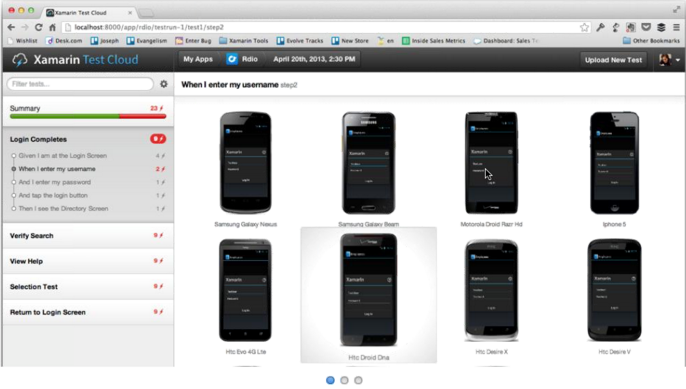Expand Return to Login Screen test
This screenshot has height=389, width=686.
[88, 312]
